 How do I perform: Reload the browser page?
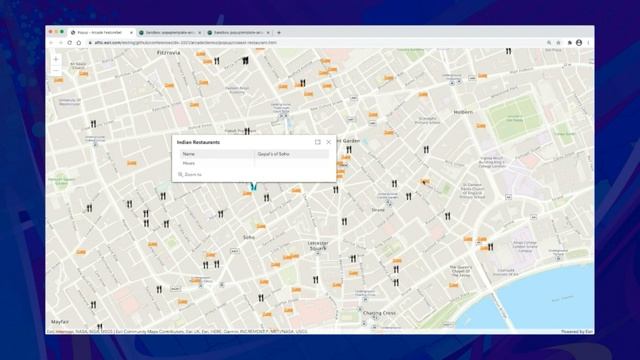[x=69, y=42]
